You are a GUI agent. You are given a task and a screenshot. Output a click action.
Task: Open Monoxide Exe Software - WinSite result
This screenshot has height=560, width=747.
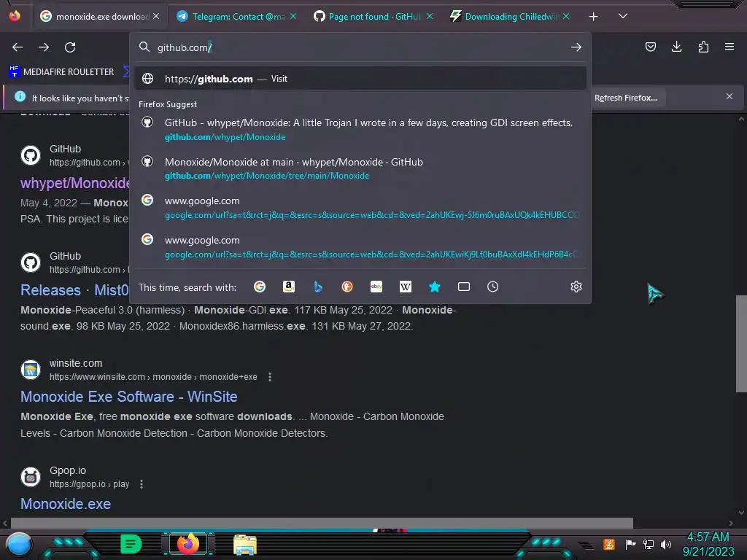pyautogui.click(x=128, y=397)
